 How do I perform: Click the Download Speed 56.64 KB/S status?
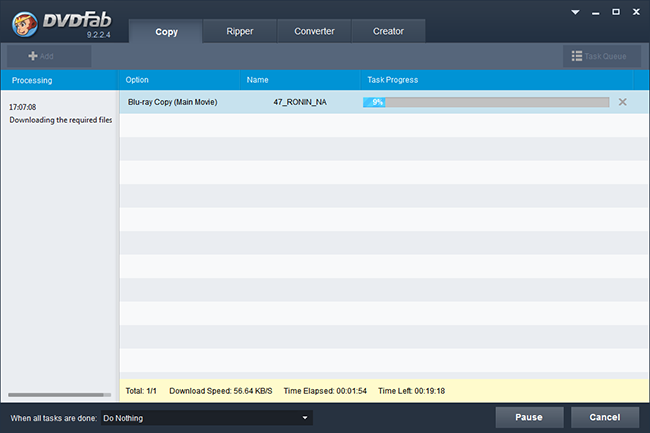point(221,391)
